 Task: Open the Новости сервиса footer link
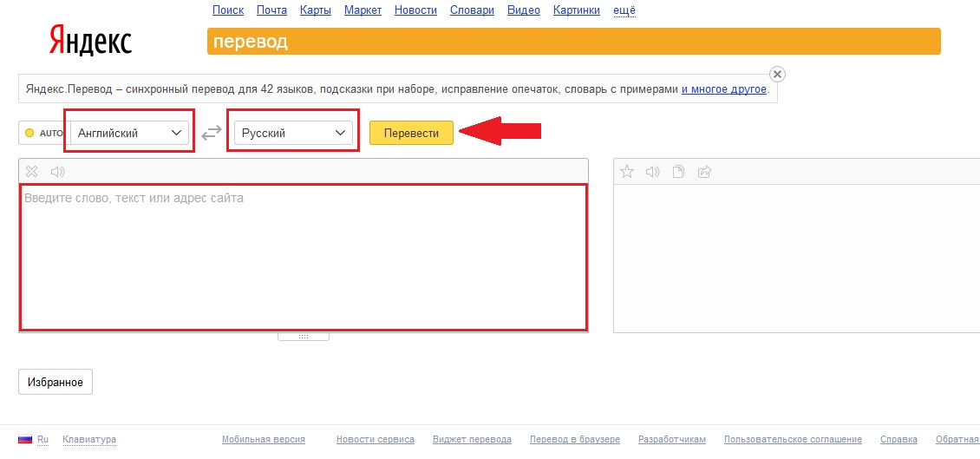(x=375, y=440)
